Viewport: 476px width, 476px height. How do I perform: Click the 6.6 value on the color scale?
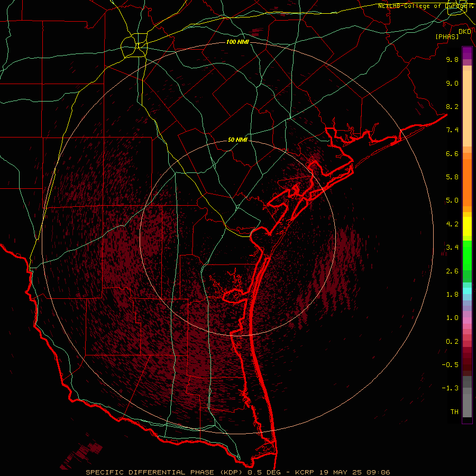tap(452, 153)
